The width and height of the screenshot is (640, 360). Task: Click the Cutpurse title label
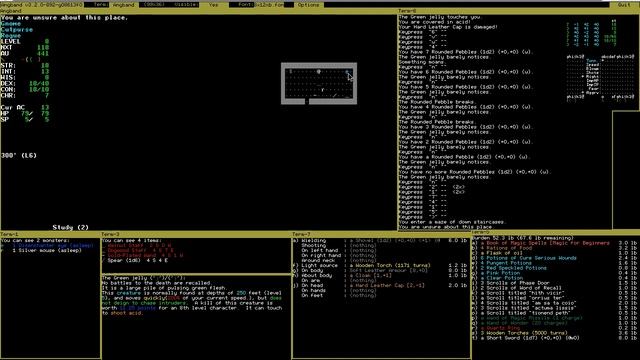[17, 30]
